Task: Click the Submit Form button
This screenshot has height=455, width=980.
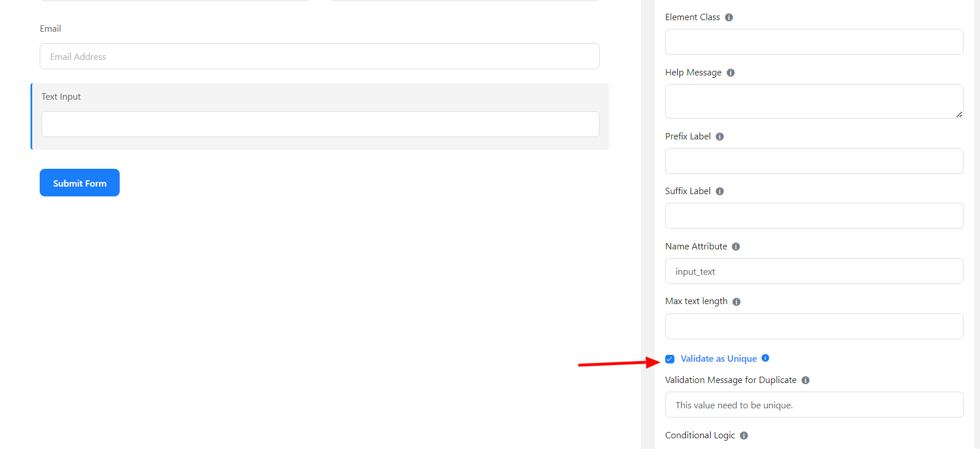Action: (79, 183)
